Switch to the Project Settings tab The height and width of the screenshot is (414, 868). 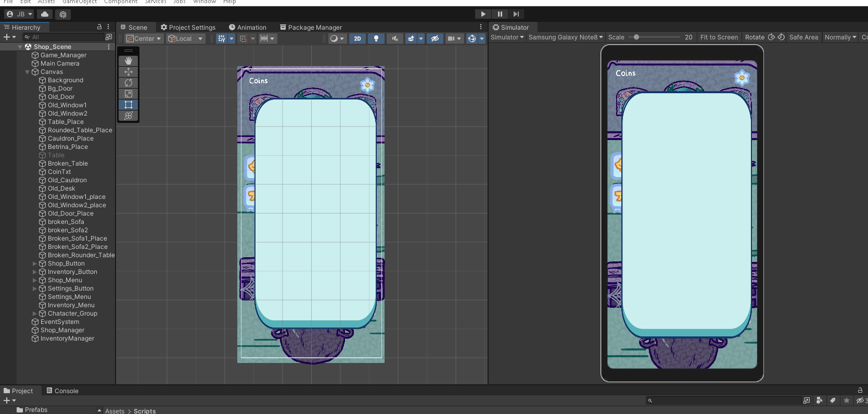[x=188, y=27]
